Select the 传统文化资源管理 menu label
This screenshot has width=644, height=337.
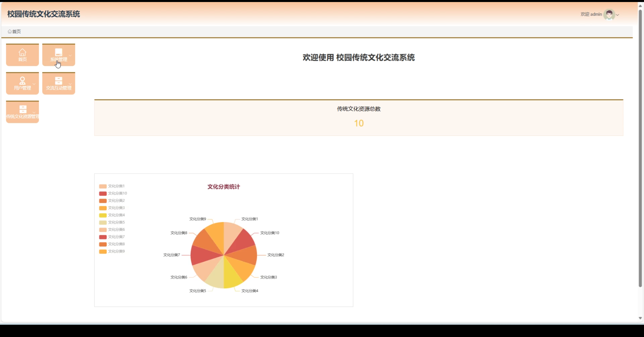23,116
